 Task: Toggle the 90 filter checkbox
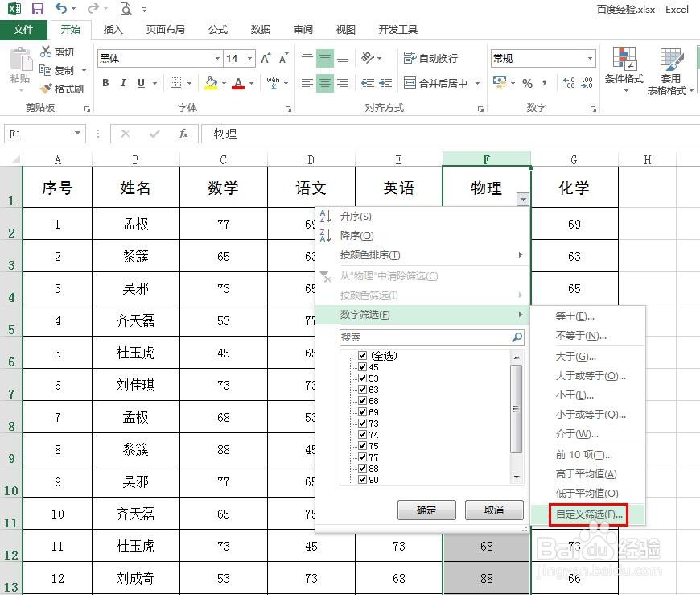[361, 479]
